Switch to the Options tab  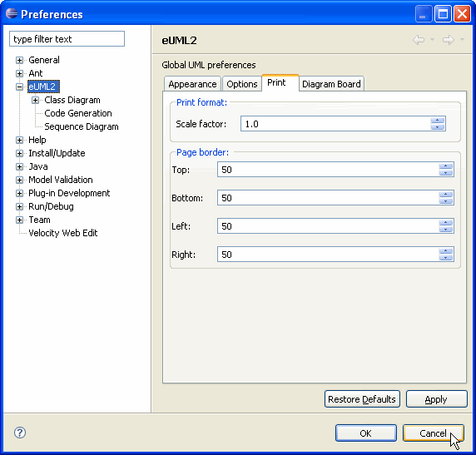pyautogui.click(x=242, y=84)
